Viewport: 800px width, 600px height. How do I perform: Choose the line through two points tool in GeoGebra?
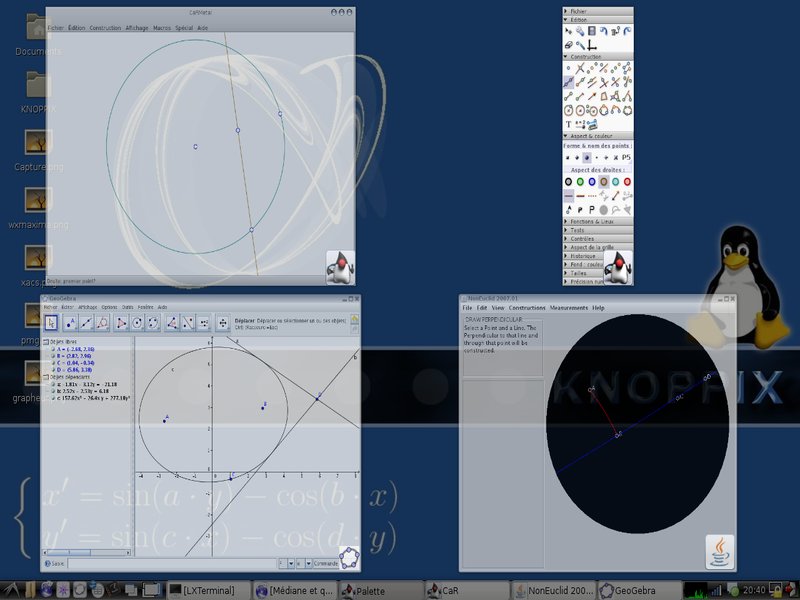[88, 322]
